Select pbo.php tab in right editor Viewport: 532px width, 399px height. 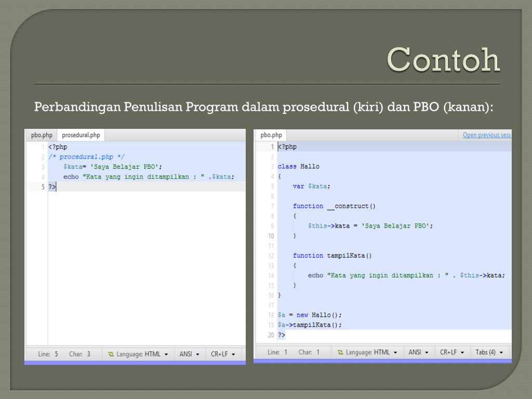(271, 135)
